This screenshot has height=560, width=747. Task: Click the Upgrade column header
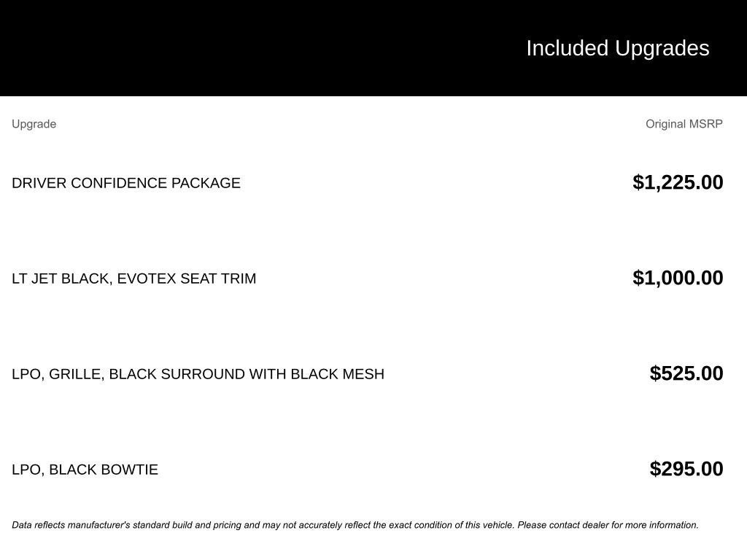click(34, 124)
